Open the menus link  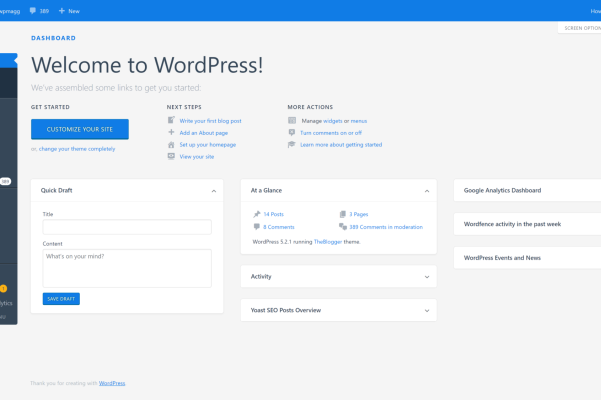359,121
